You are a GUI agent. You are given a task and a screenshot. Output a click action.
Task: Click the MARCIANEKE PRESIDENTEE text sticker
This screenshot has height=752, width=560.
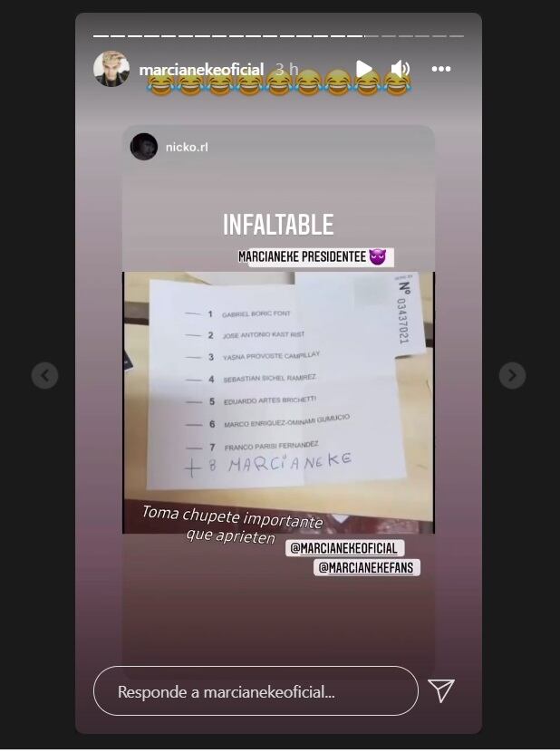point(315,257)
